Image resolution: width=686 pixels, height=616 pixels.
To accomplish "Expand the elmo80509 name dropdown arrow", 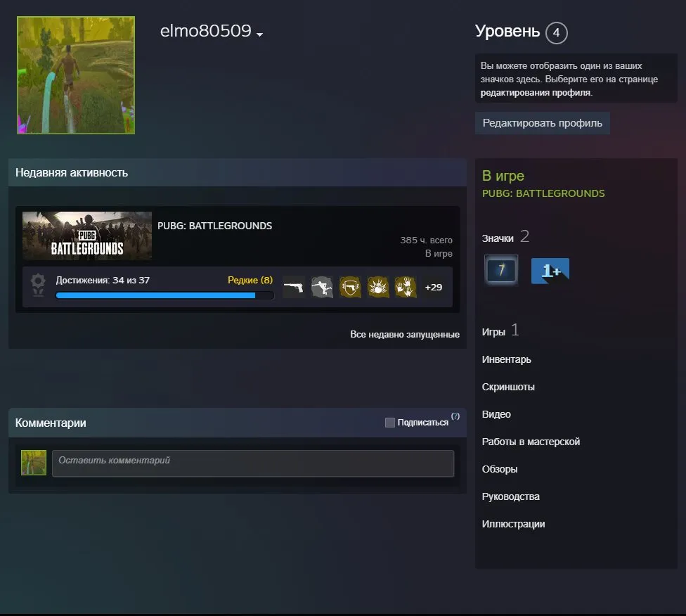I will pyautogui.click(x=259, y=34).
